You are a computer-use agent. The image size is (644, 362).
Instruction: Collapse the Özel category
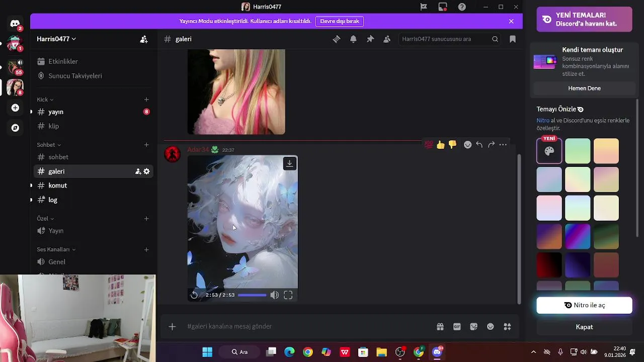point(45,219)
